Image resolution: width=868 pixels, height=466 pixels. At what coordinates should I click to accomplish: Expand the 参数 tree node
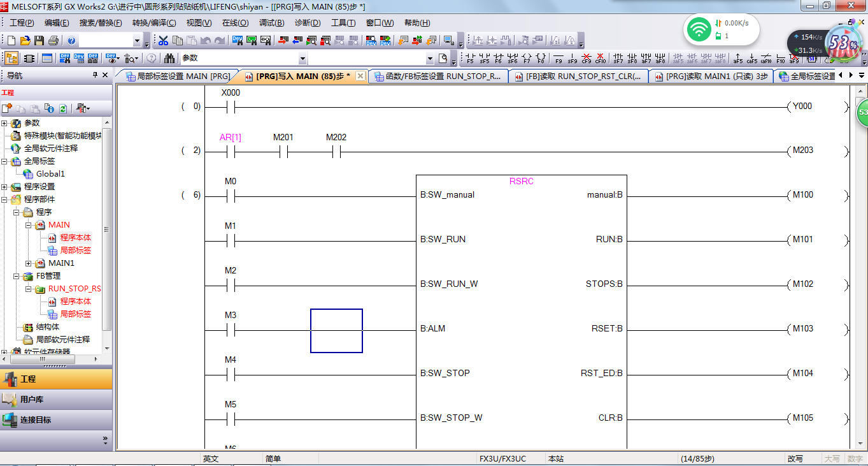pos(4,123)
